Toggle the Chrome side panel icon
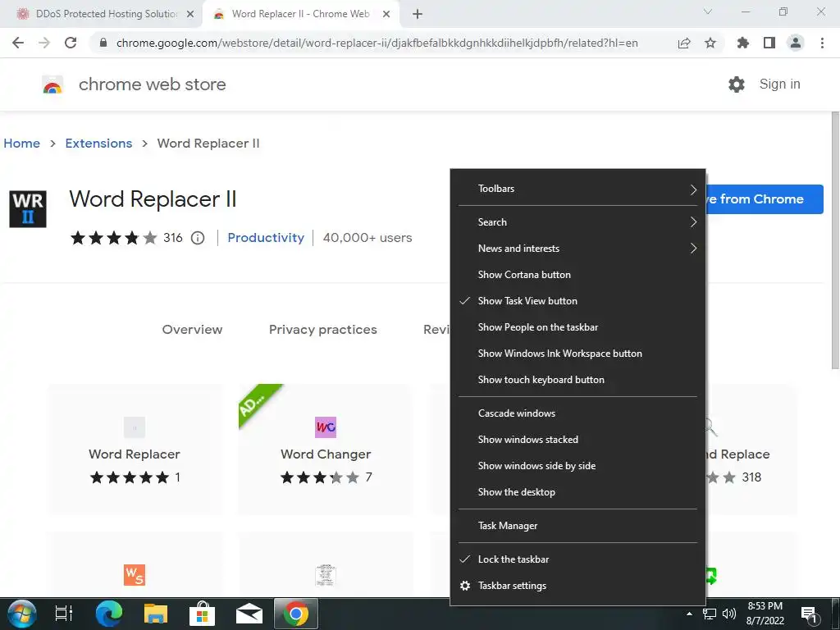Viewport: 840px width, 630px height. [x=769, y=43]
